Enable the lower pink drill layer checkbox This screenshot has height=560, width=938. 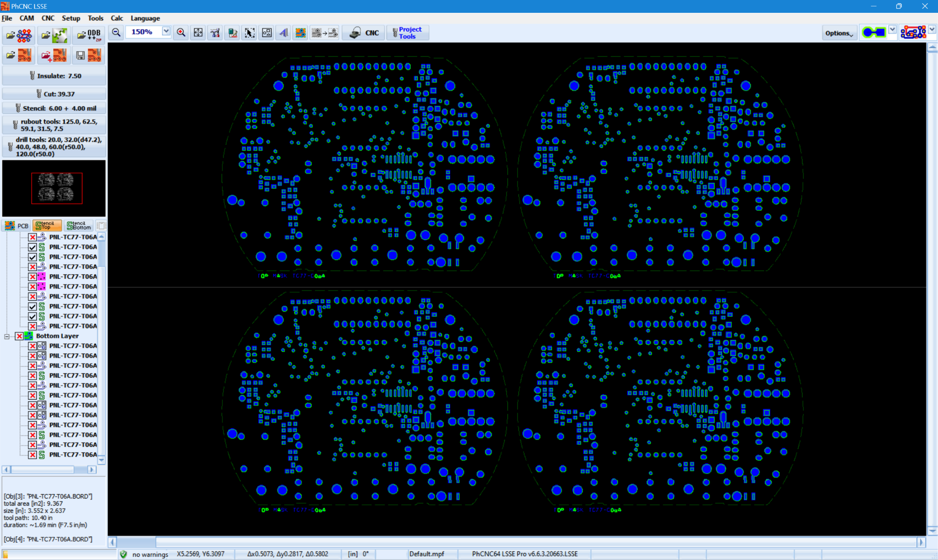click(33, 287)
